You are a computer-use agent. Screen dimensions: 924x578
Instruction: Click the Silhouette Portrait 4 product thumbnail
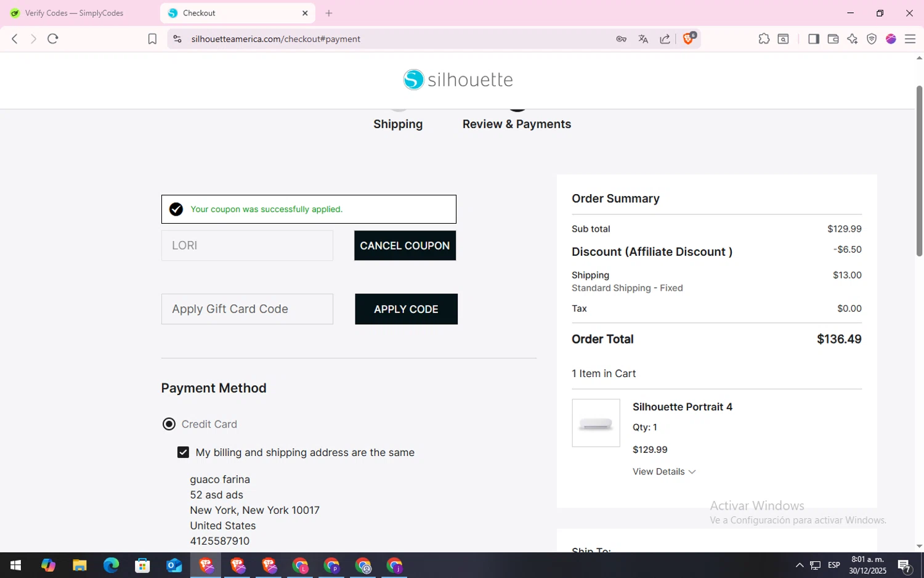(x=596, y=423)
